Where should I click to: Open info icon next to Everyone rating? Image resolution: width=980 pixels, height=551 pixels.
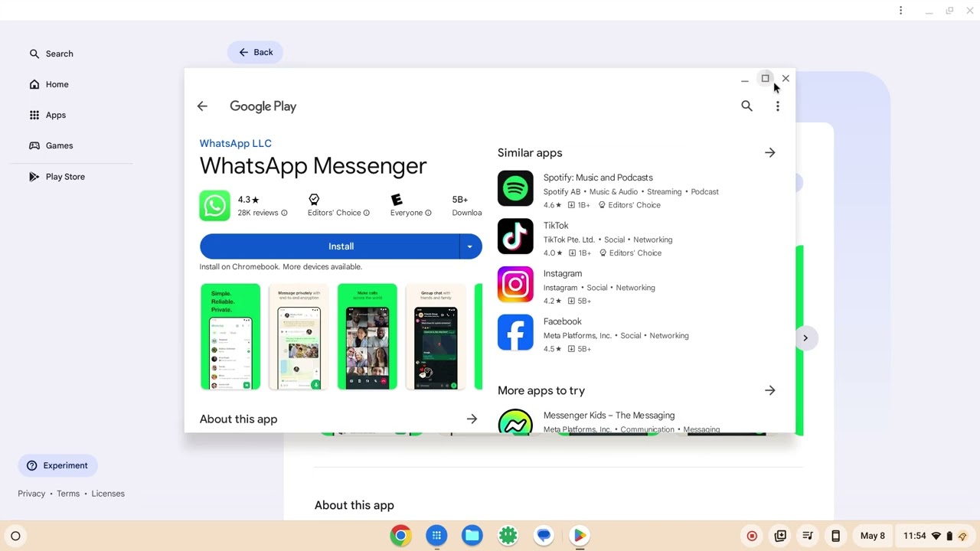pyautogui.click(x=428, y=213)
